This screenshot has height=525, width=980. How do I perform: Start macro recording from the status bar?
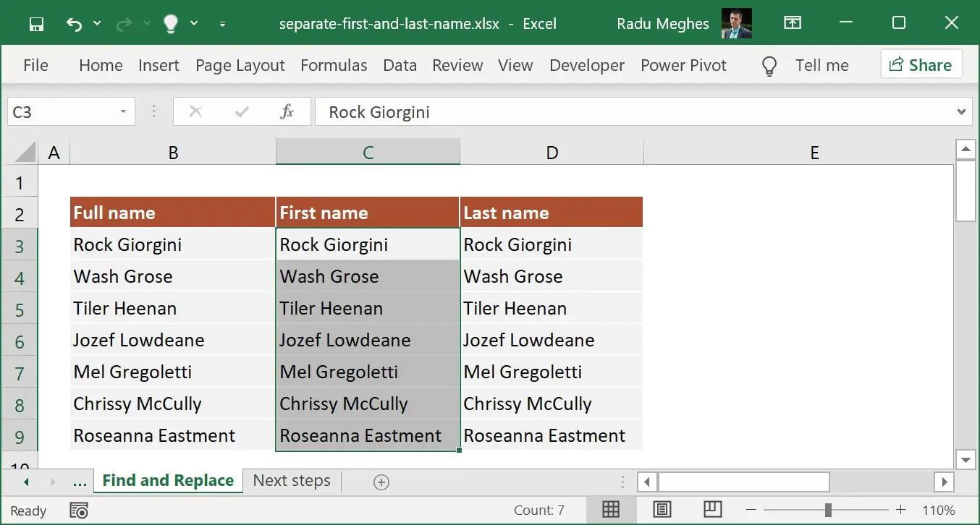pos(79,510)
